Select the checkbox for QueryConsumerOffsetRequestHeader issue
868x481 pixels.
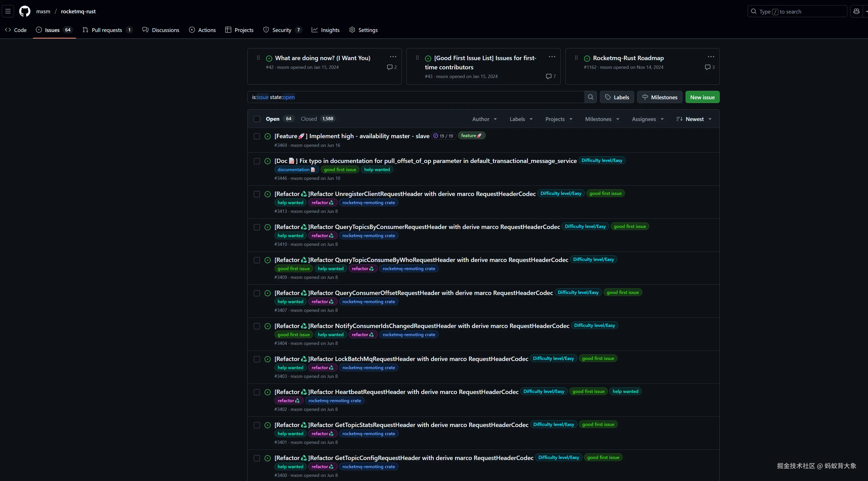[x=257, y=293]
